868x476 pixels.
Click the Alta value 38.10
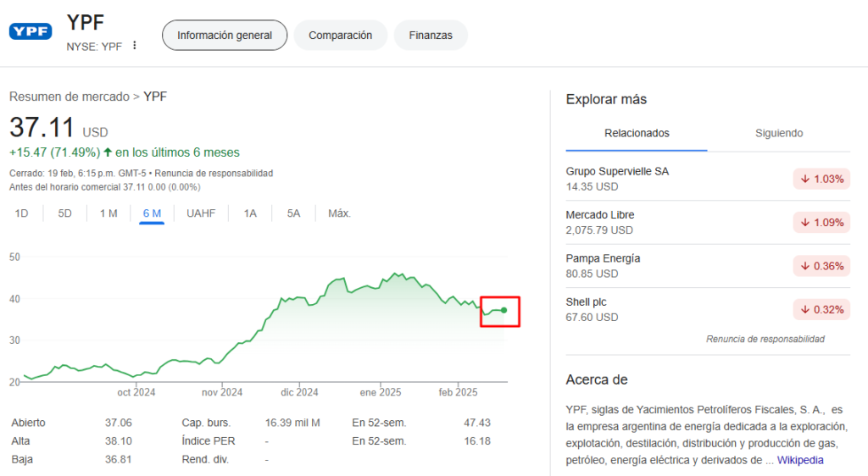[119, 441]
